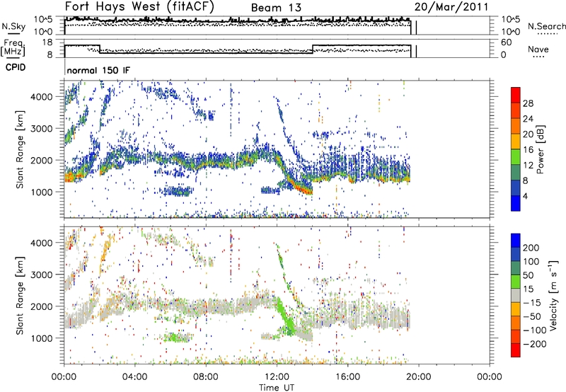Click the 'Power [dB]' colorbar label

[540, 149]
